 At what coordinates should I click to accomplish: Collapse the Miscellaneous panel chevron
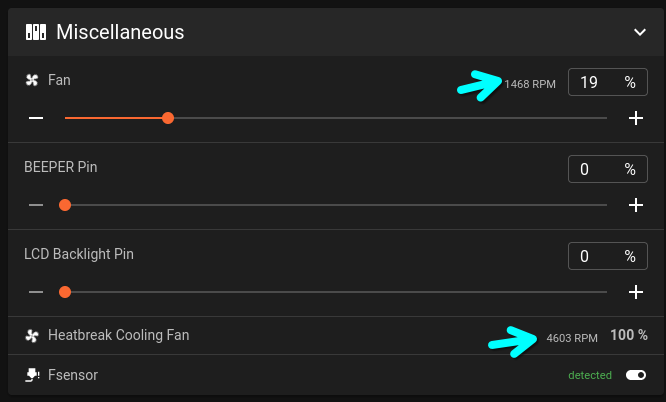640,32
